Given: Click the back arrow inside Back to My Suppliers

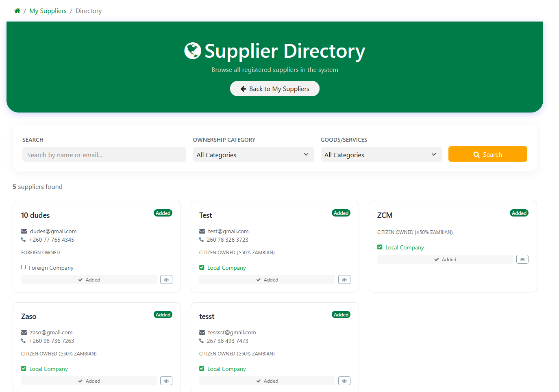Looking at the screenshot, I should click(x=244, y=88).
